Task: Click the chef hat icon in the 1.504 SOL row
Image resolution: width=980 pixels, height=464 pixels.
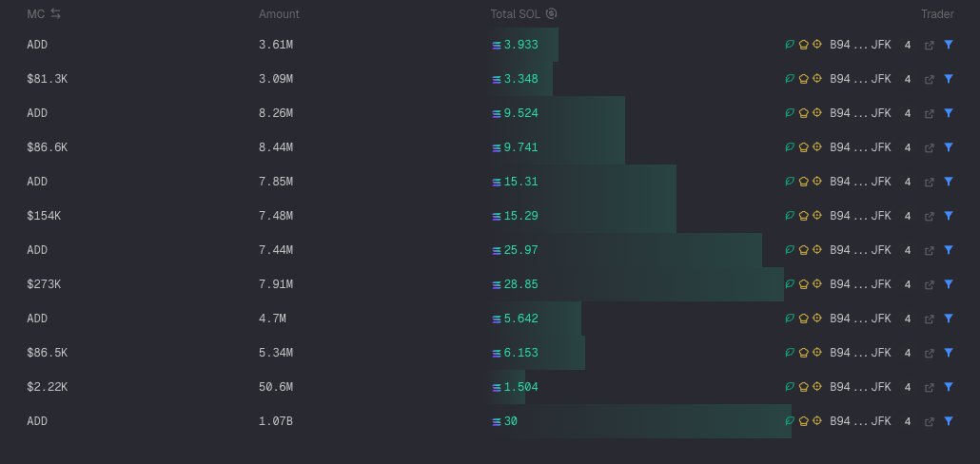Action: pyautogui.click(x=804, y=387)
